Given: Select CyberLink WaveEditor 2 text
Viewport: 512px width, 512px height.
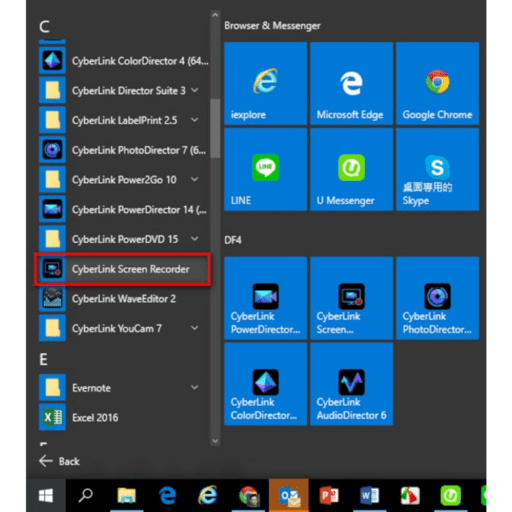Looking at the screenshot, I should point(124,299).
